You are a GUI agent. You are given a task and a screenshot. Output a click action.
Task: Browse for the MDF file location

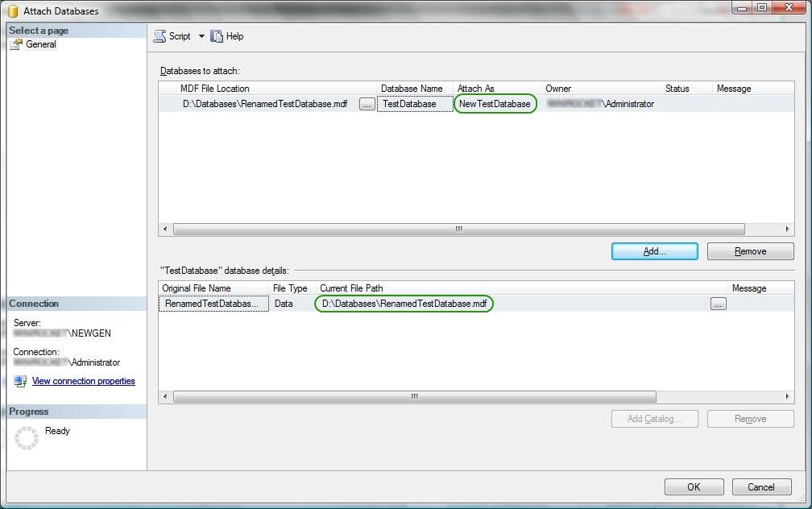pyautogui.click(x=367, y=104)
